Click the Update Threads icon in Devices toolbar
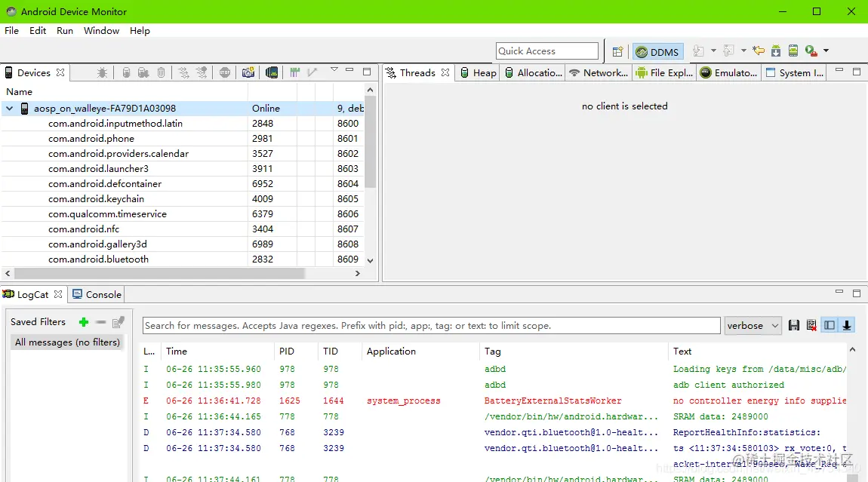 (184, 72)
